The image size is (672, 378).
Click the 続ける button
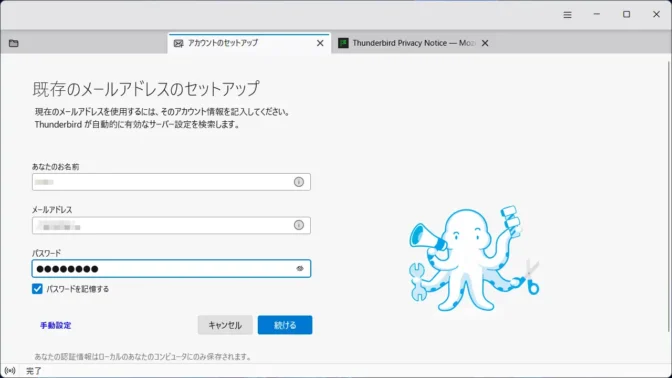tap(285, 325)
